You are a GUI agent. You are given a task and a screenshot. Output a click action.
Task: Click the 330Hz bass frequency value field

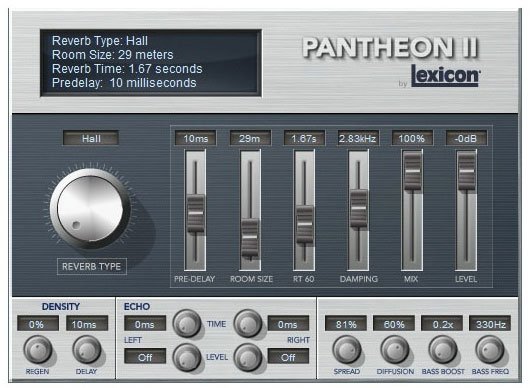pos(490,324)
